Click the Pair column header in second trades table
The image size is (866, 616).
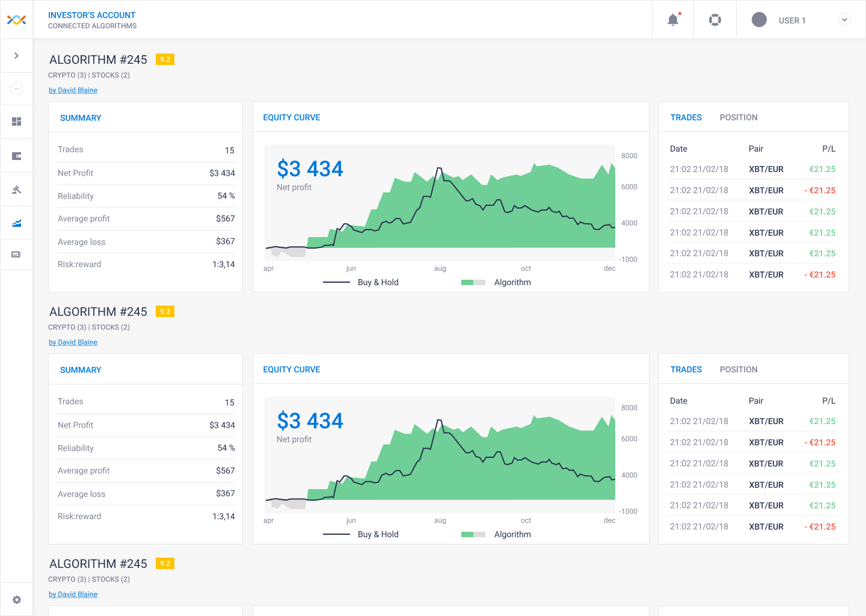tap(756, 401)
